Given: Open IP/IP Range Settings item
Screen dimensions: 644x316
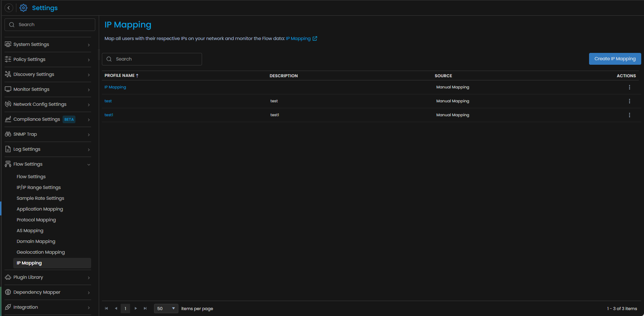Looking at the screenshot, I should (39, 187).
